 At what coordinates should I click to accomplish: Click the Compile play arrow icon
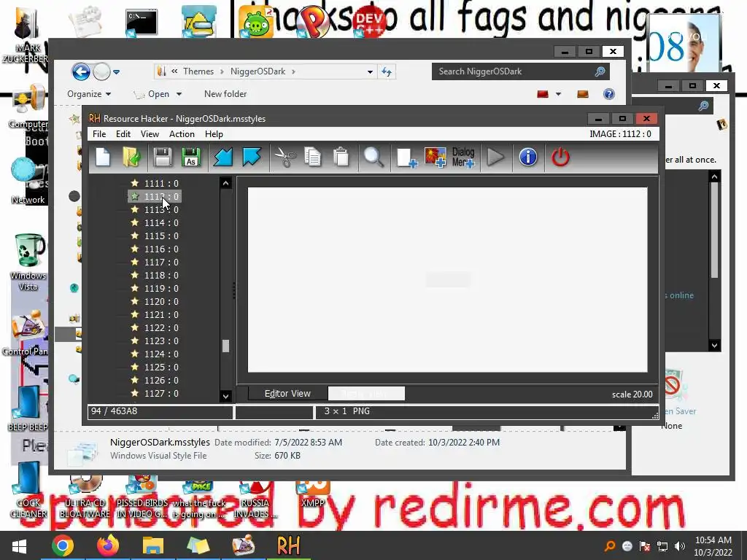pos(495,157)
